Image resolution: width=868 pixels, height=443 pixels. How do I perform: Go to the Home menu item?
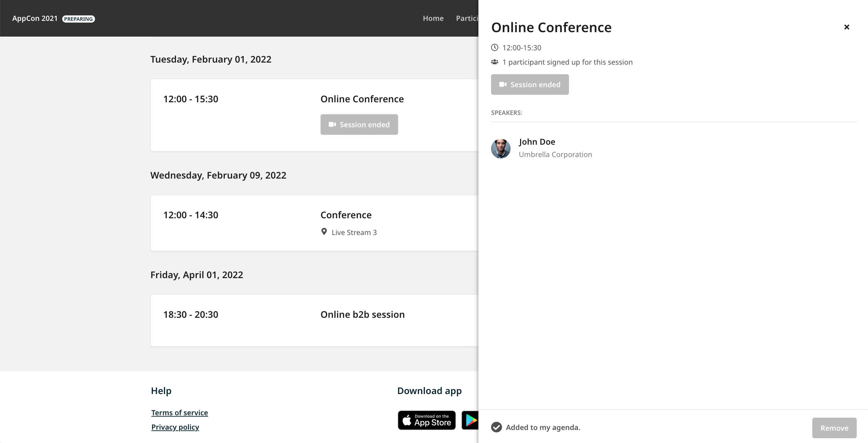(433, 18)
